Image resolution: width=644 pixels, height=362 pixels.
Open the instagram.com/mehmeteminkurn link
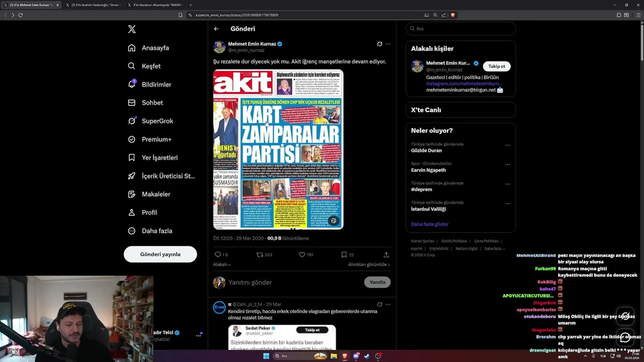464,83
